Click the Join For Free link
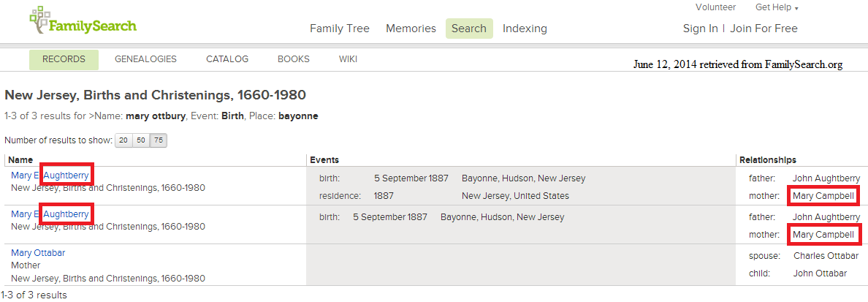 click(x=764, y=29)
